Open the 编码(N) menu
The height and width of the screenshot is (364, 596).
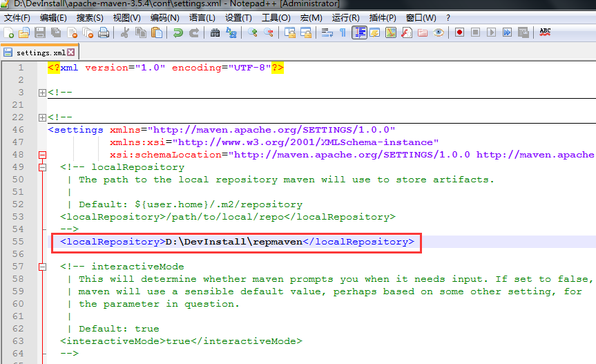tap(164, 18)
